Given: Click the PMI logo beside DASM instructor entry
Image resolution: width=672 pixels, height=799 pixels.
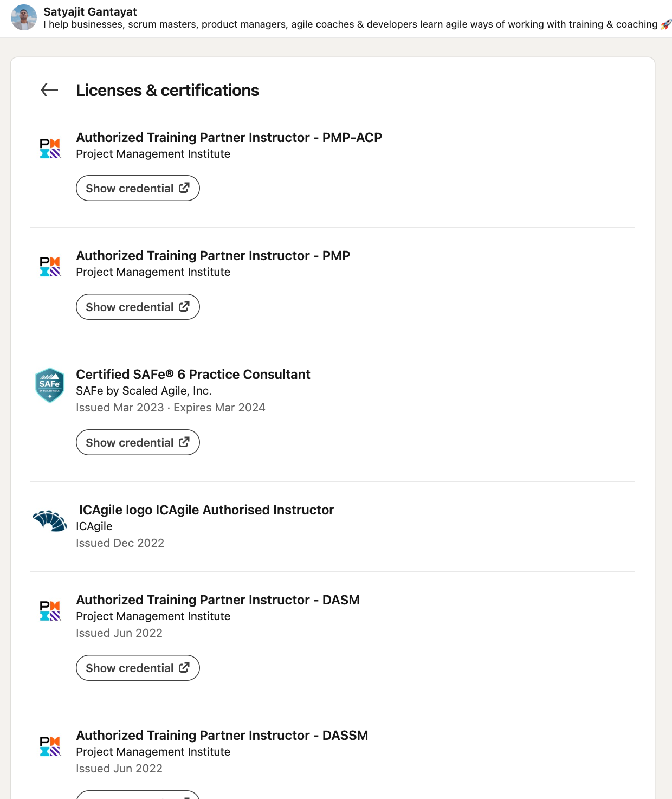Looking at the screenshot, I should tap(50, 611).
